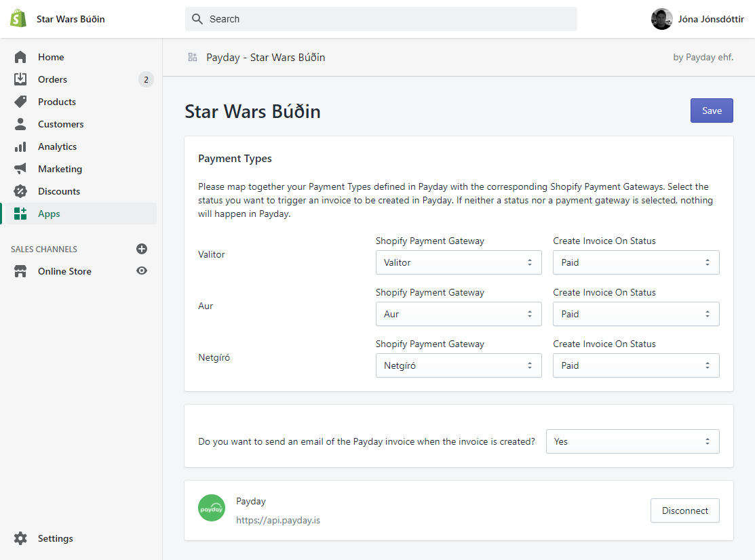Open Jóna Jónsdóttir account menu
Viewport: 755px width, 560px height.
tap(697, 19)
